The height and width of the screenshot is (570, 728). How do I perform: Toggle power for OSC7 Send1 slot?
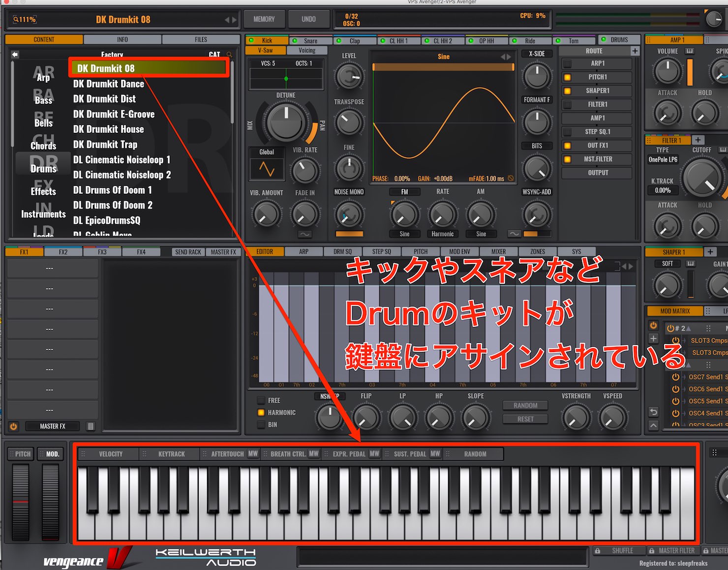pos(676,377)
